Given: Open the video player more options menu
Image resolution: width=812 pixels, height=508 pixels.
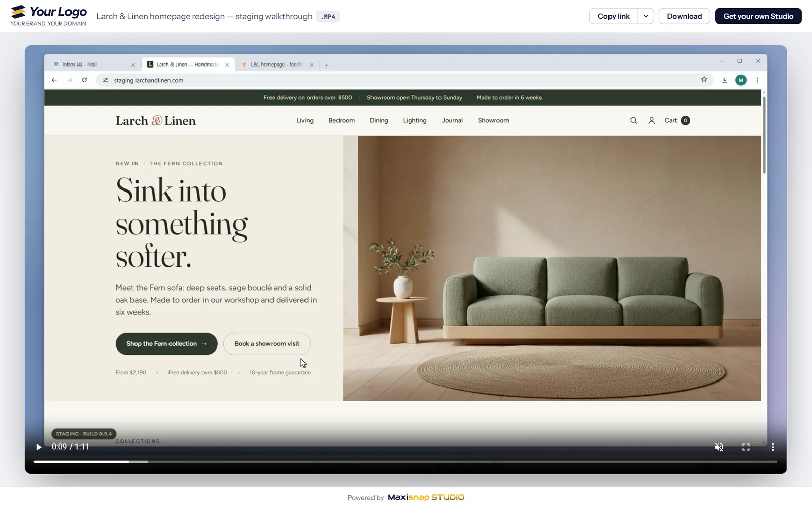Looking at the screenshot, I should 773,447.
